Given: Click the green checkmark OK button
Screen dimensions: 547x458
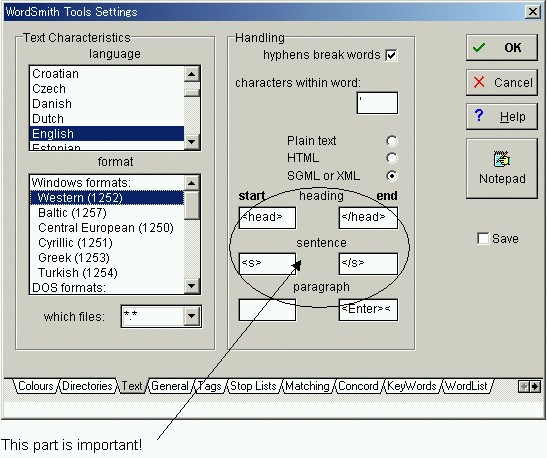Looking at the screenshot, I should point(502,47).
